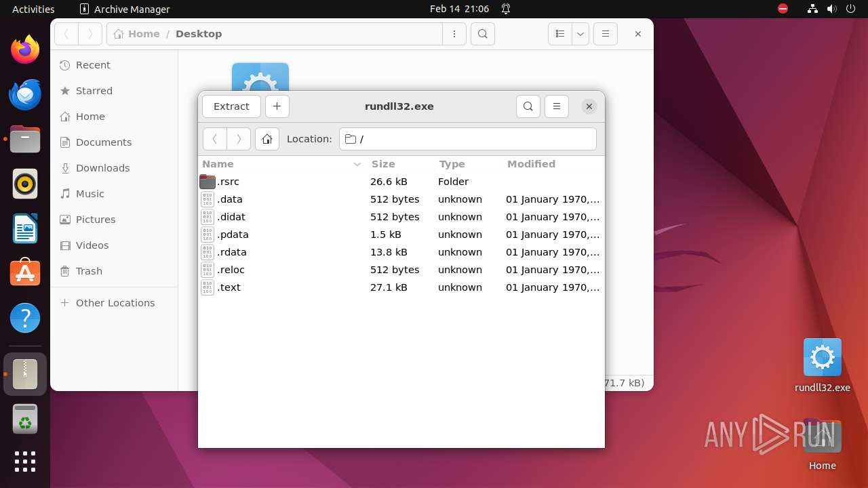
Task: Open power menu in top bar
Action: coord(852,9)
